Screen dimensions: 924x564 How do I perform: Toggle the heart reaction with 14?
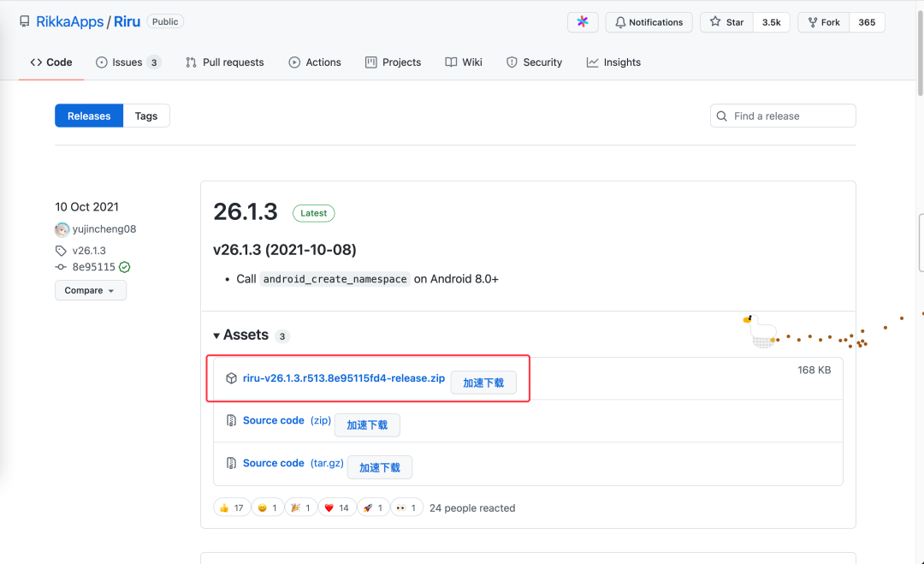click(x=337, y=508)
